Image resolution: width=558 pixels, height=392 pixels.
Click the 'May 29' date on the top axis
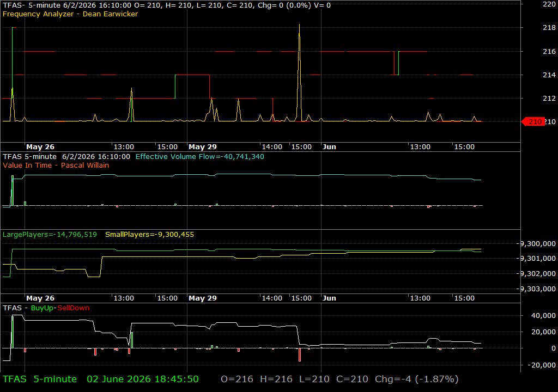click(x=203, y=146)
